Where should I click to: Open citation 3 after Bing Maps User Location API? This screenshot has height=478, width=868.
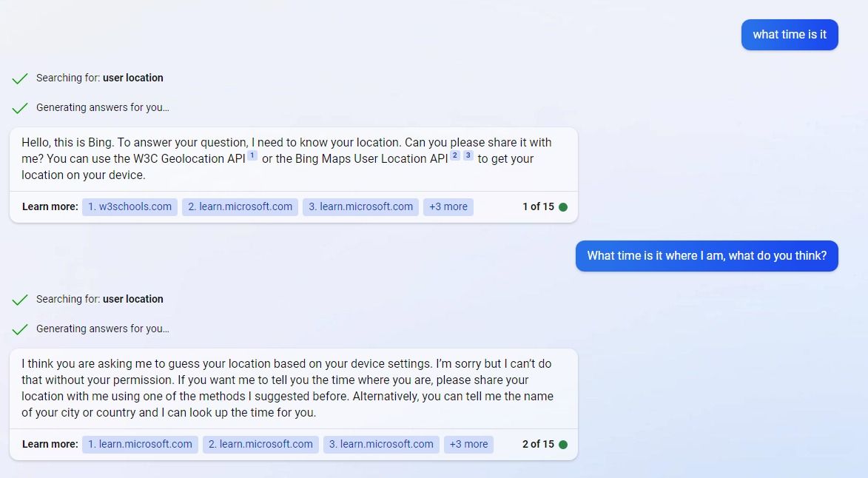(468, 154)
